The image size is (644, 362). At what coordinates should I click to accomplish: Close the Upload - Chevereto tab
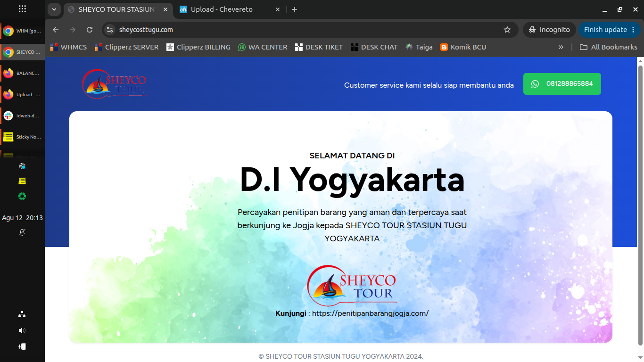(278, 9)
